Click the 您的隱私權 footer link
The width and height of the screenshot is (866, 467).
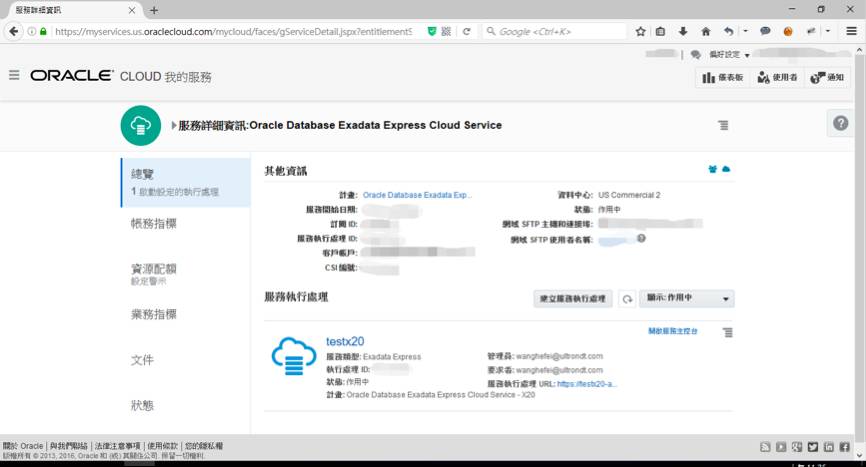coord(204,445)
